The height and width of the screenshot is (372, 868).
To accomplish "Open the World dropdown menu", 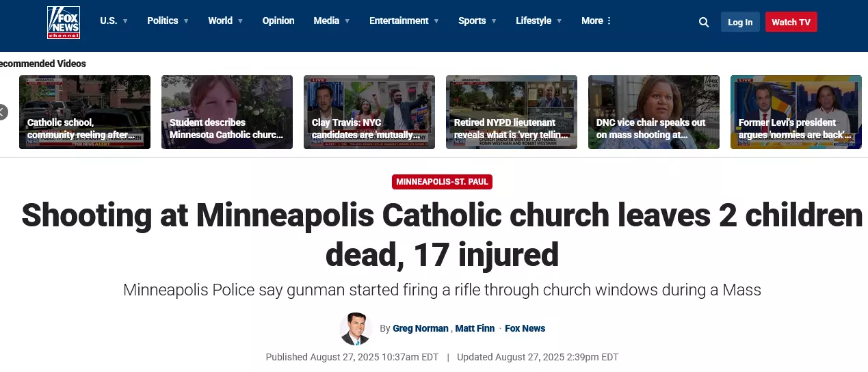I will click(225, 21).
